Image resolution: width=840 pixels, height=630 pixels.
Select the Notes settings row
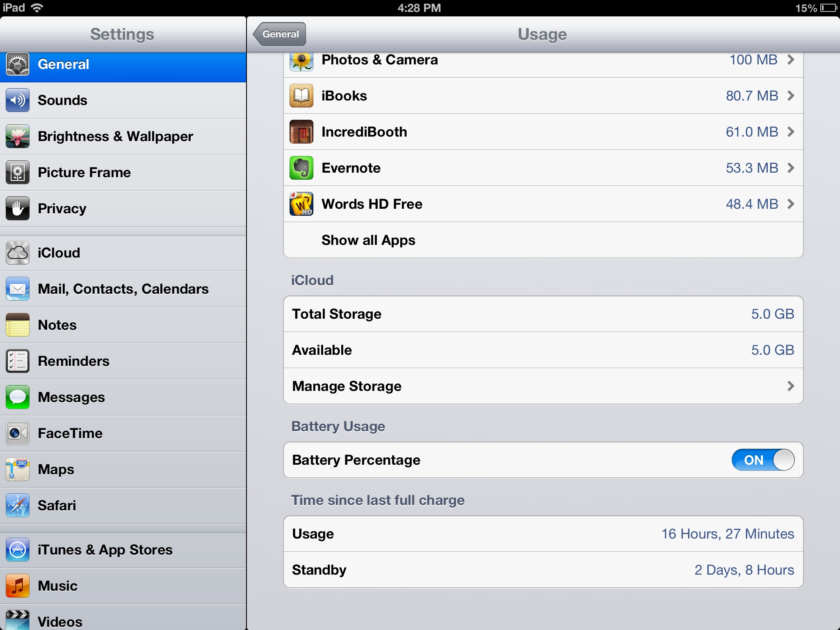(x=57, y=325)
